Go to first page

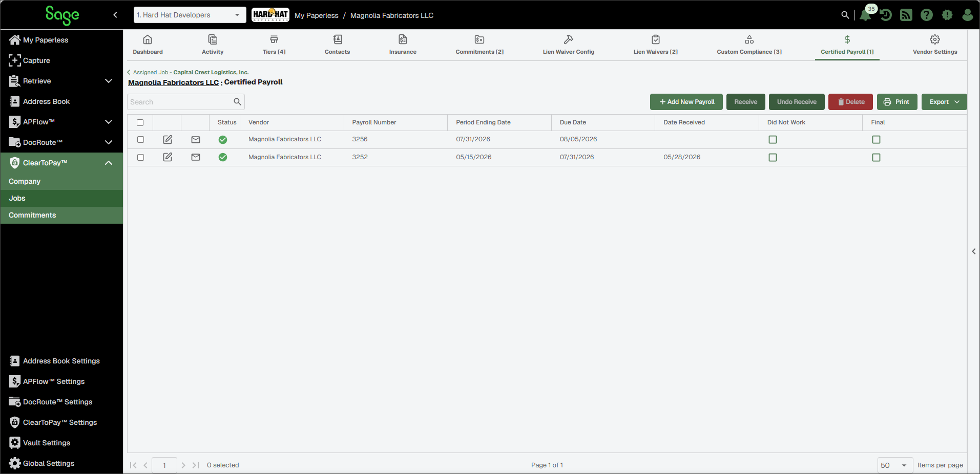(133, 465)
